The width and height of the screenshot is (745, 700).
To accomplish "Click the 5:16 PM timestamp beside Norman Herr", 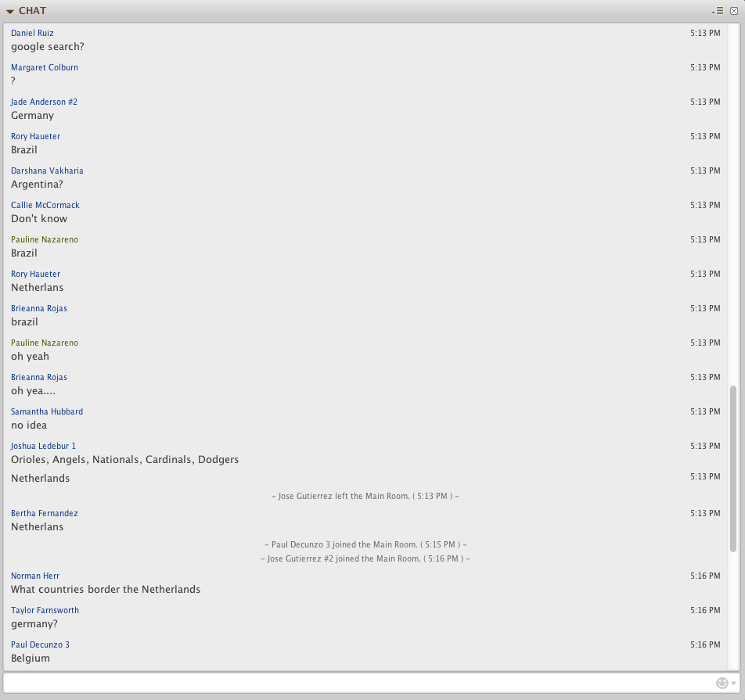I will [705, 576].
